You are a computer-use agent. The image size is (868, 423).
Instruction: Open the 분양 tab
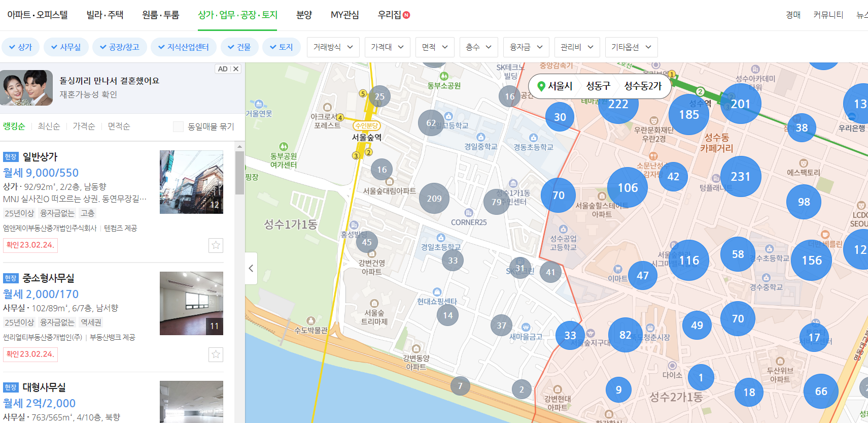tap(304, 15)
